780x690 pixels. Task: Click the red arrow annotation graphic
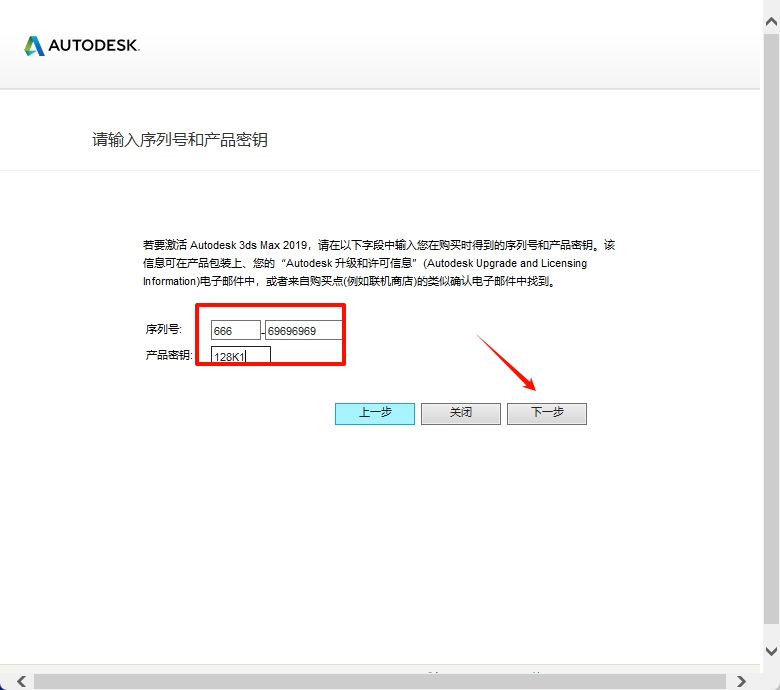[506, 361]
